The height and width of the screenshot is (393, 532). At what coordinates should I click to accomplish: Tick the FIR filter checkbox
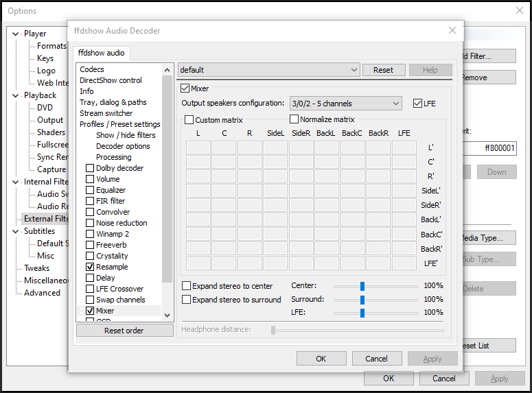click(x=90, y=201)
